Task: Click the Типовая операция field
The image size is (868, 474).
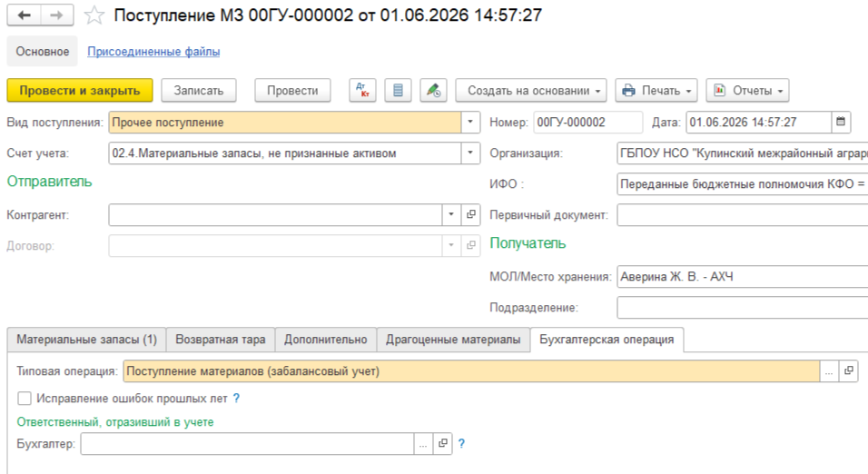Action: tap(471, 371)
